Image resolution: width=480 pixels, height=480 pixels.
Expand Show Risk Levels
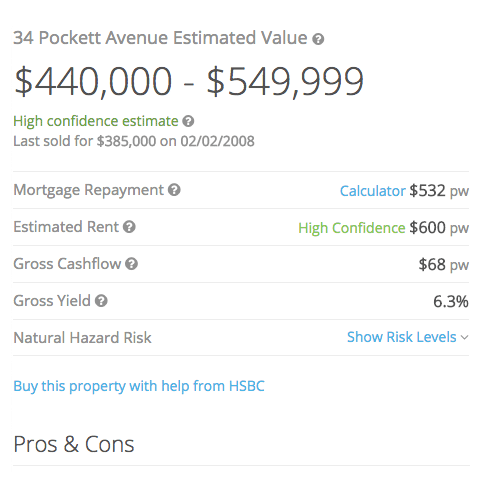point(408,337)
